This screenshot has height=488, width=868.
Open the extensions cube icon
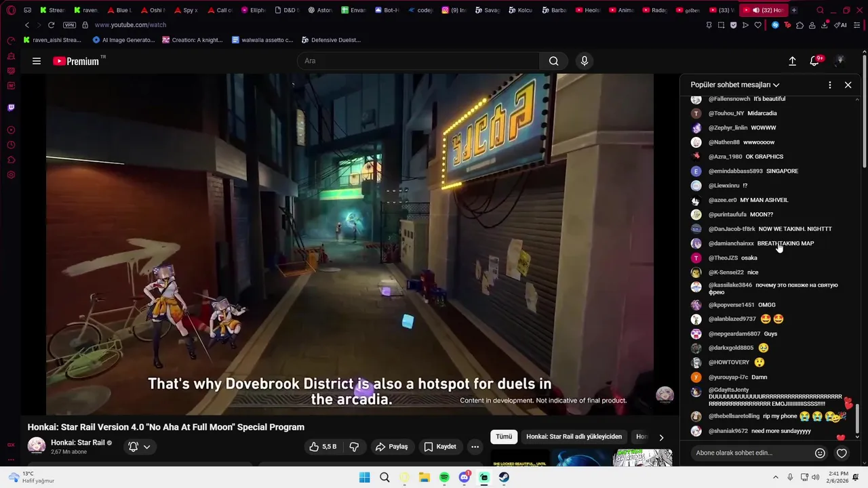pos(800,25)
